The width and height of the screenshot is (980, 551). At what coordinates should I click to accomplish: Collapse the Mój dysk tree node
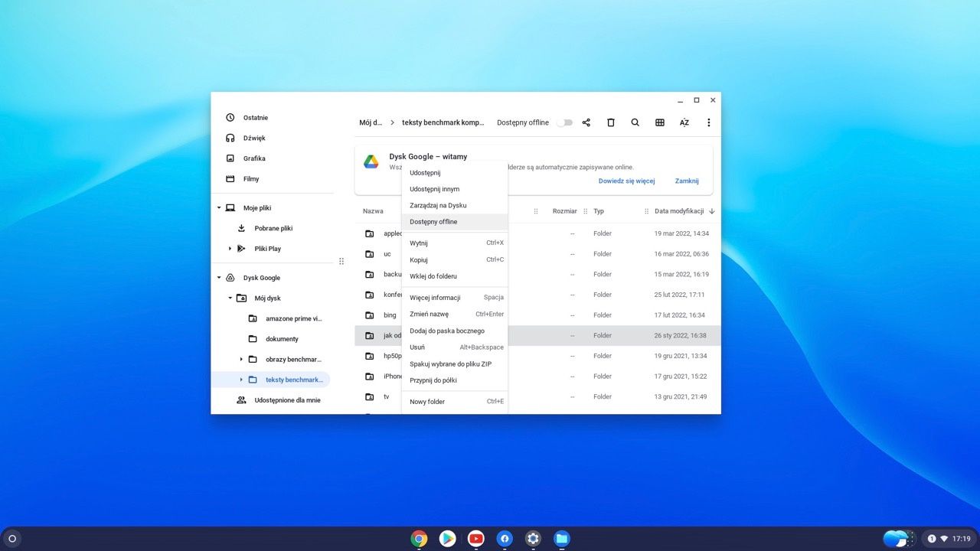[230, 298]
